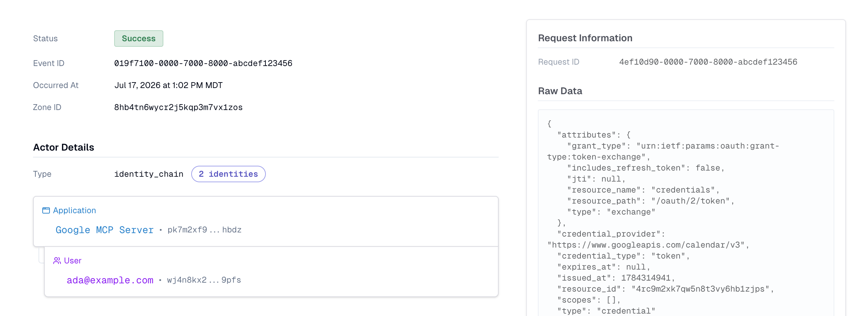Click the Zone ID field label

tap(47, 107)
